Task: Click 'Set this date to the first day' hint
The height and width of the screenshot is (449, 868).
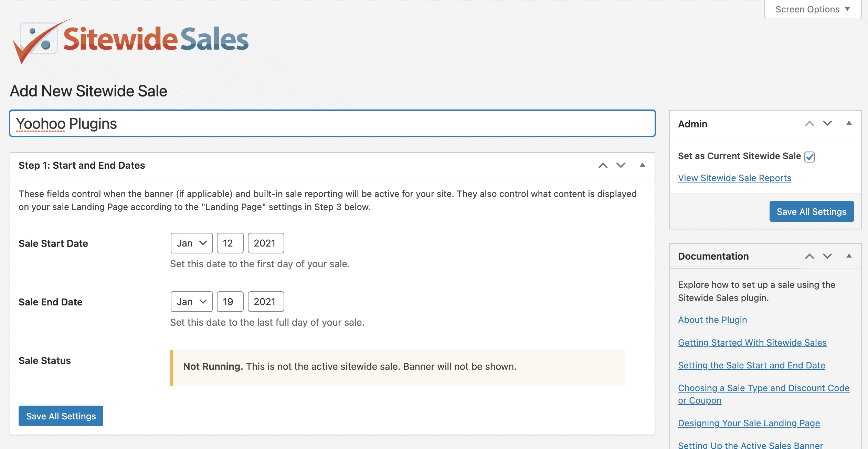Action: tap(260, 264)
